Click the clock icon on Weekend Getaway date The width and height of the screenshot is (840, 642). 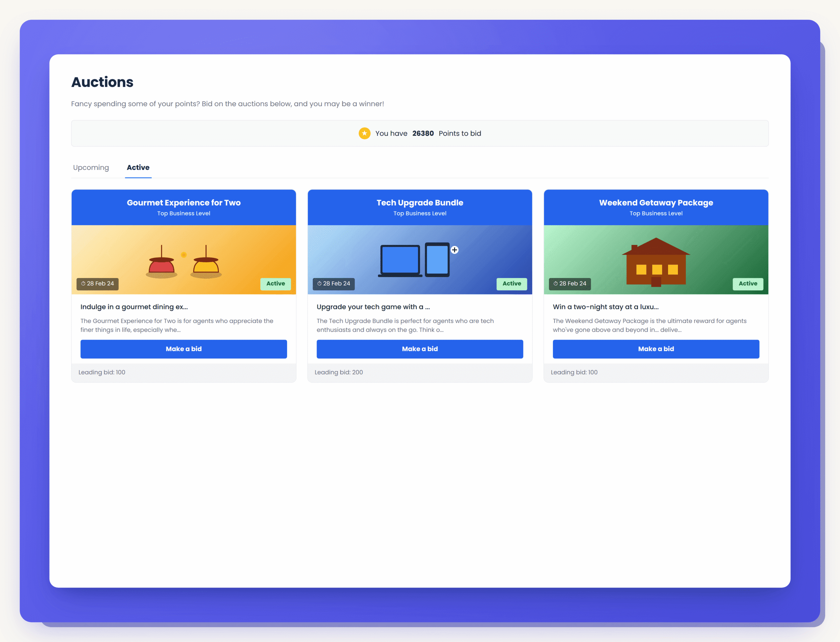click(556, 284)
